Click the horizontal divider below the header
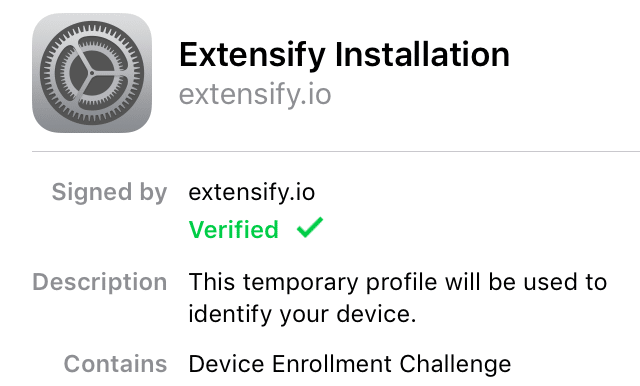 click(x=336, y=151)
